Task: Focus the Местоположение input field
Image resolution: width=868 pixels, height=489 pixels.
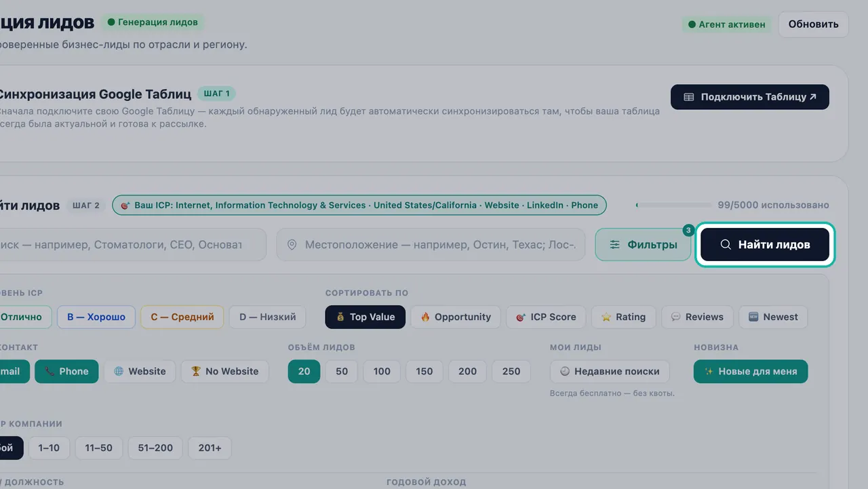Action: [431, 245]
